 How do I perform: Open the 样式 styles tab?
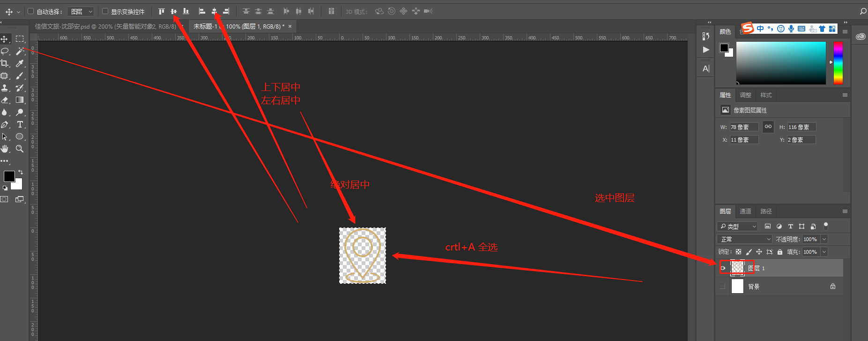(x=766, y=95)
